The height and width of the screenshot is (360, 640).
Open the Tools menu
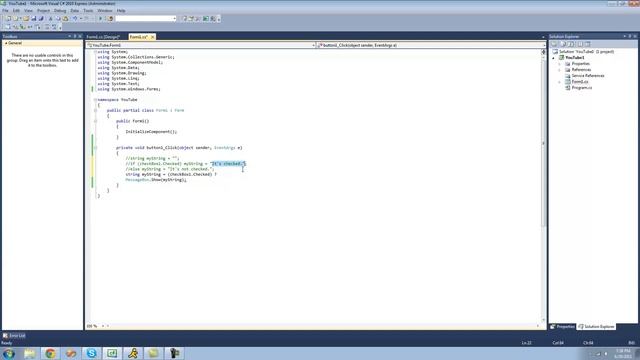coord(88,11)
